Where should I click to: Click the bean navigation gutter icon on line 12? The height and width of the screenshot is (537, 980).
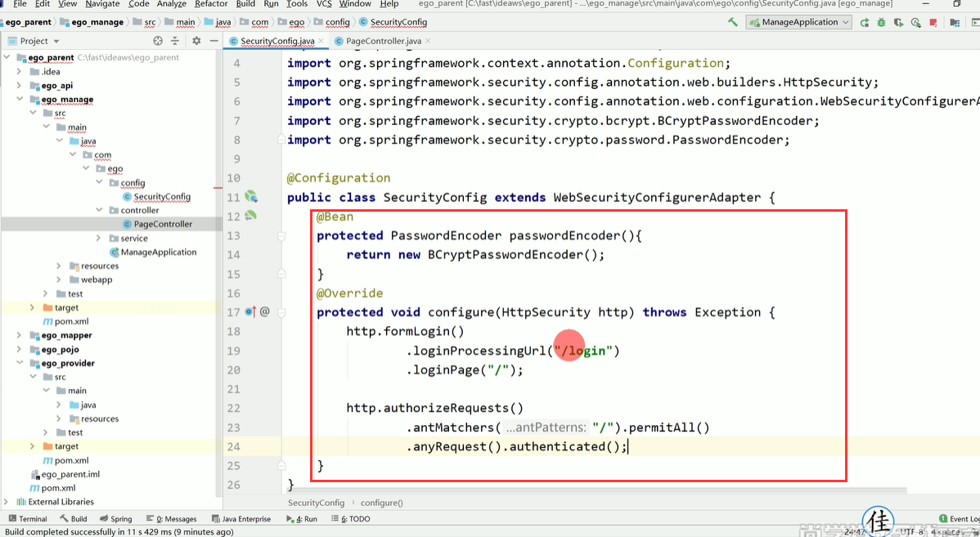250,216
